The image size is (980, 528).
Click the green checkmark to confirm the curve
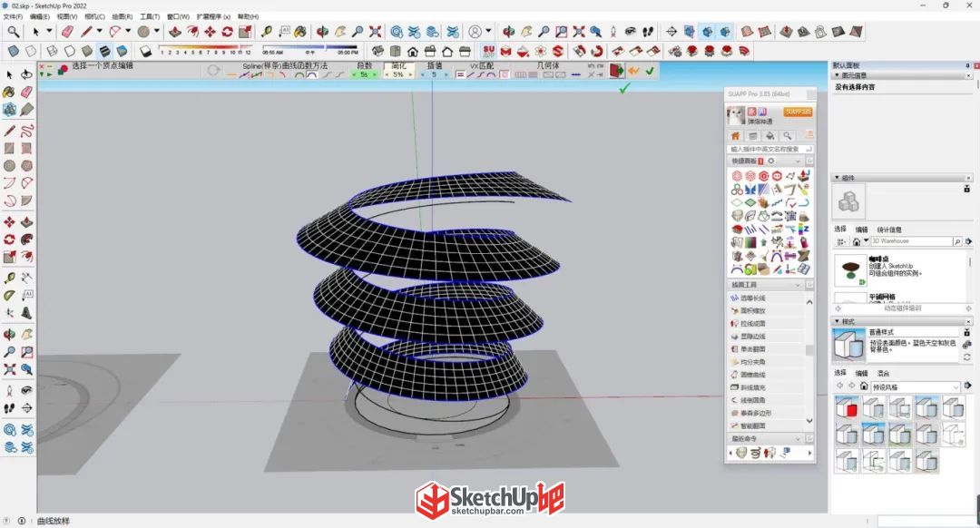(x=650, y=72)
